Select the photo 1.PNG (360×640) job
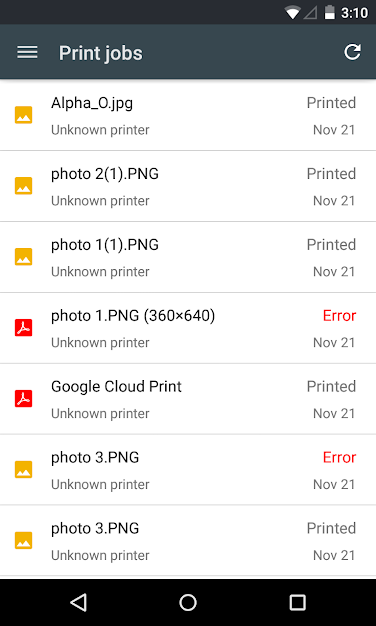The width and height of the screenshot is (376, 626). pos(188,328)
